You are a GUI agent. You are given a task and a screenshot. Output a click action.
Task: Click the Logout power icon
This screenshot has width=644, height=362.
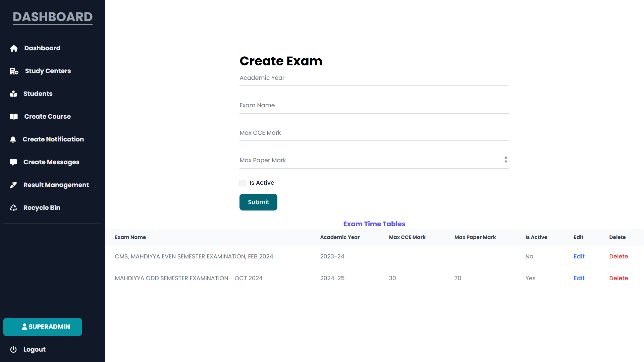click(13, 350)
